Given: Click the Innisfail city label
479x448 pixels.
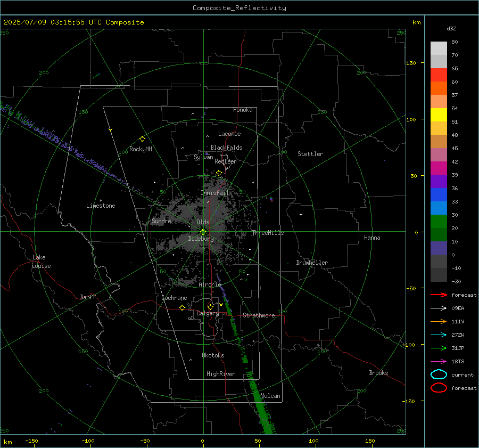Looking at the screenshot, I should [x=215, y=193].
